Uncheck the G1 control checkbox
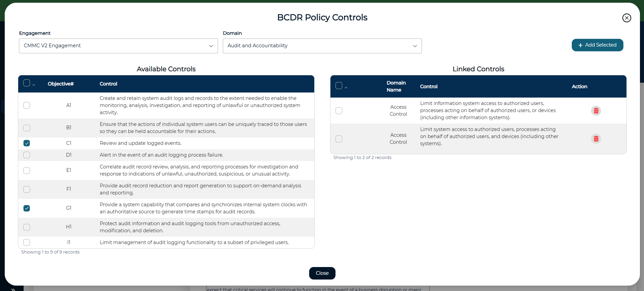Viewport: 644px width, 291px height. [27, 208]
